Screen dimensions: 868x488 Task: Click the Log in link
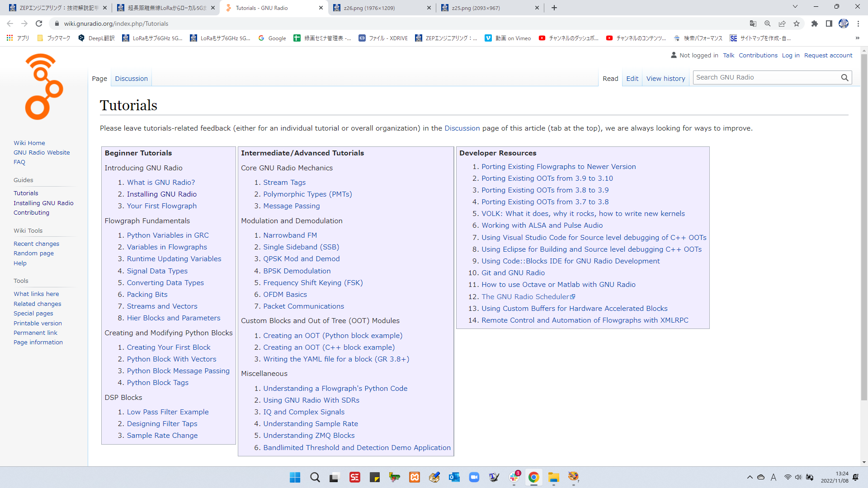pos(790,55)
